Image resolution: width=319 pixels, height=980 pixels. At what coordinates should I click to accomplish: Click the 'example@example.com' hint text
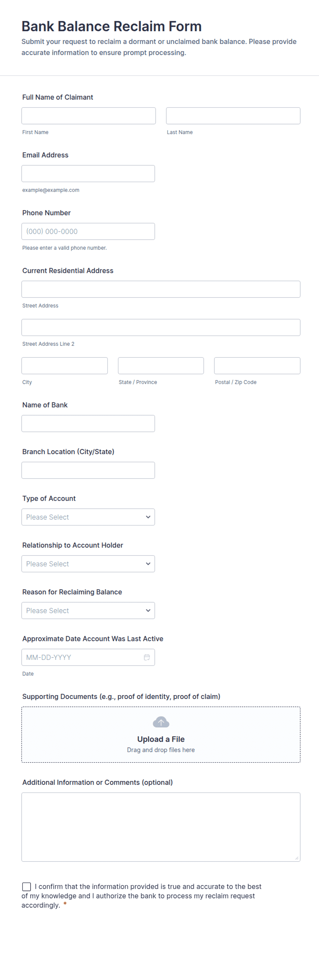point(51,190)
